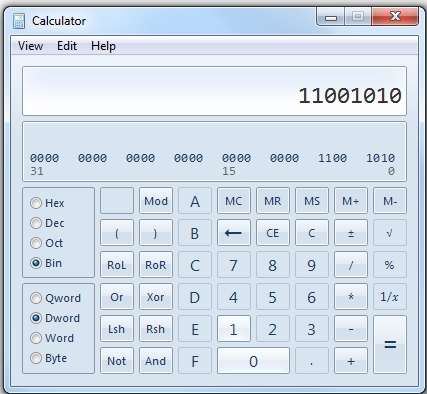
Task: Click the plus-minus sign button
Action: [351, 233]
